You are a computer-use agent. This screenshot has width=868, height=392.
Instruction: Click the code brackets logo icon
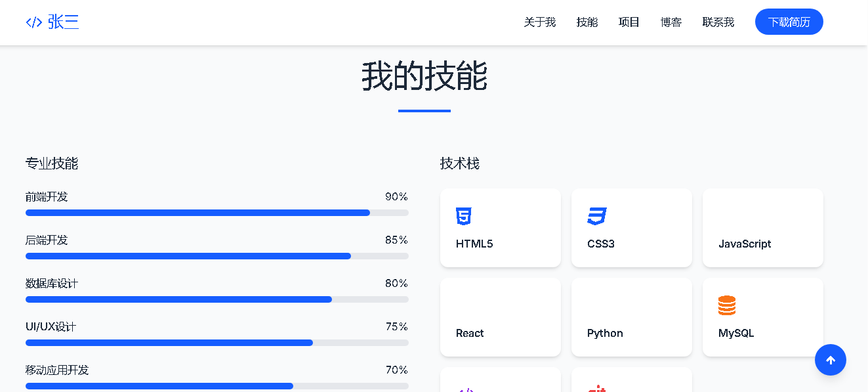coord(33,22)
